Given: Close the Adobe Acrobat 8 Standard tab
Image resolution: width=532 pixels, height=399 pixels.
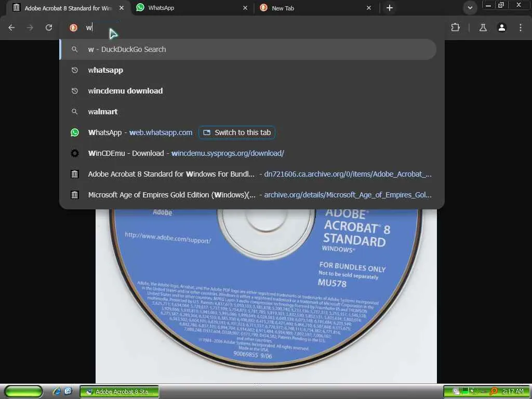Looking at the screenshot, I should [x=122, y=8].
